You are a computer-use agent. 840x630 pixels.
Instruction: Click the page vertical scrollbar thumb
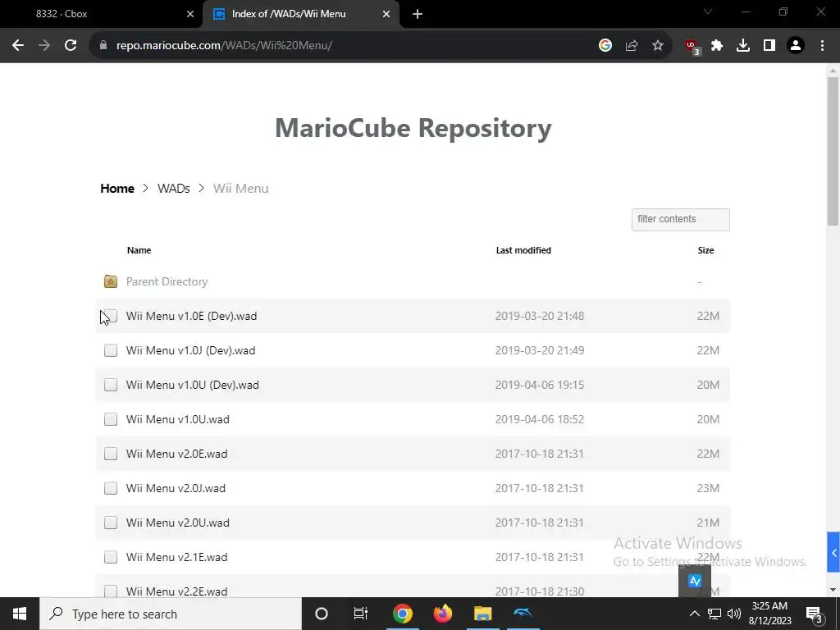click(833, 151)
